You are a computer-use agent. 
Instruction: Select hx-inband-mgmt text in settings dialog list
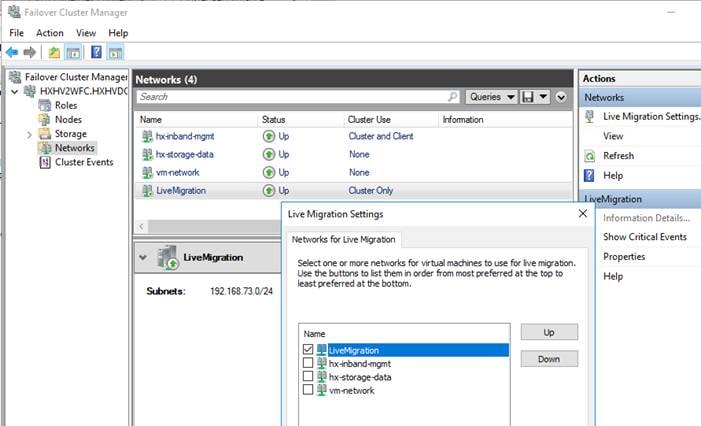(360, 364)
